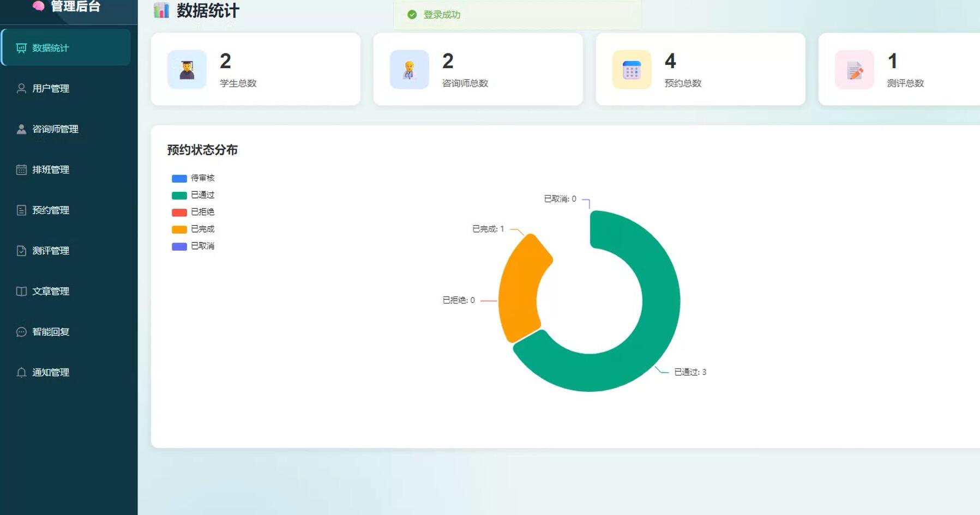The height and width of the screenshot is (515, 980).
Task: Click the 排班管理 calendar icon
Action: [21, 169]
